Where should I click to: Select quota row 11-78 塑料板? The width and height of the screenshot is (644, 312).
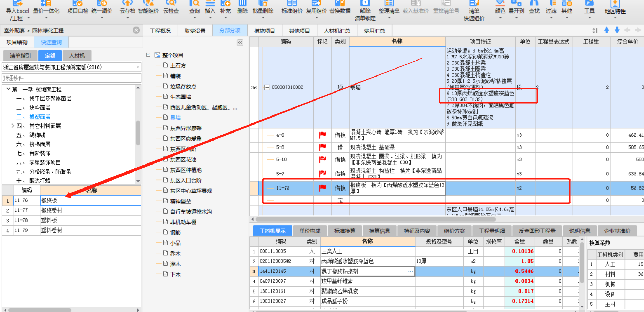[72, 221]
